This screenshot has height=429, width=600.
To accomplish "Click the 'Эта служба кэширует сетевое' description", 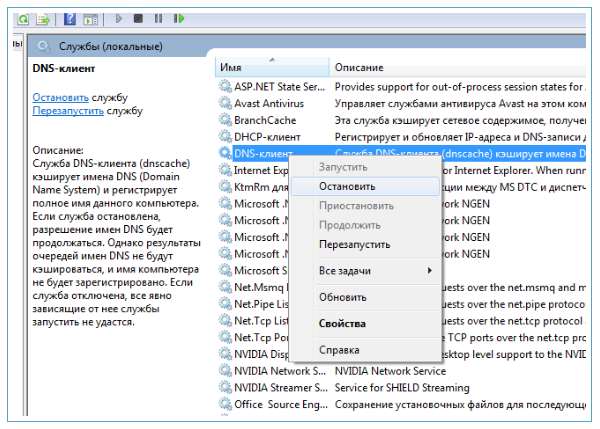I will [460, 120].
